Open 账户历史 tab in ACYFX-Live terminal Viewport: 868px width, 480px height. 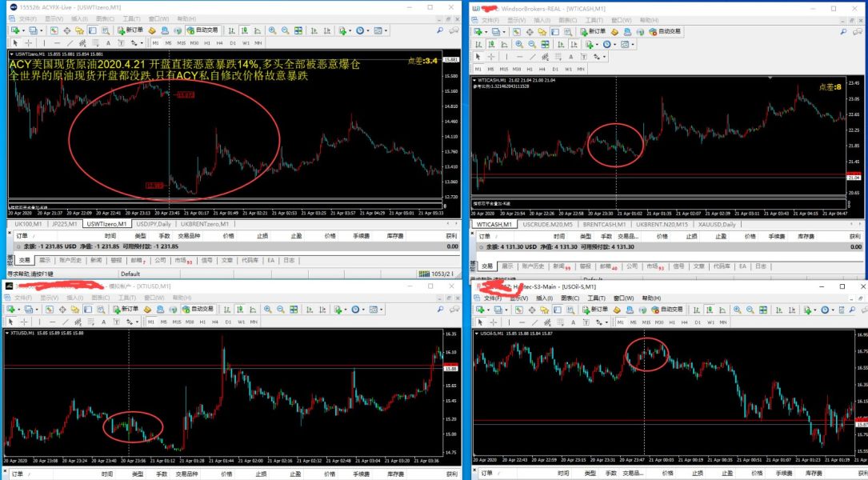(70, 260)
